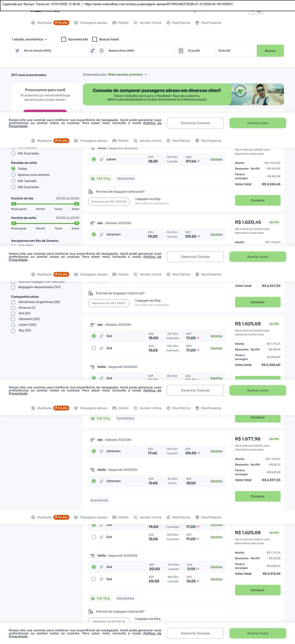The image size is (295, 644).
Task: Pin the Jetsmart 19:20 departure flight
Action: [x=102, y=234]
